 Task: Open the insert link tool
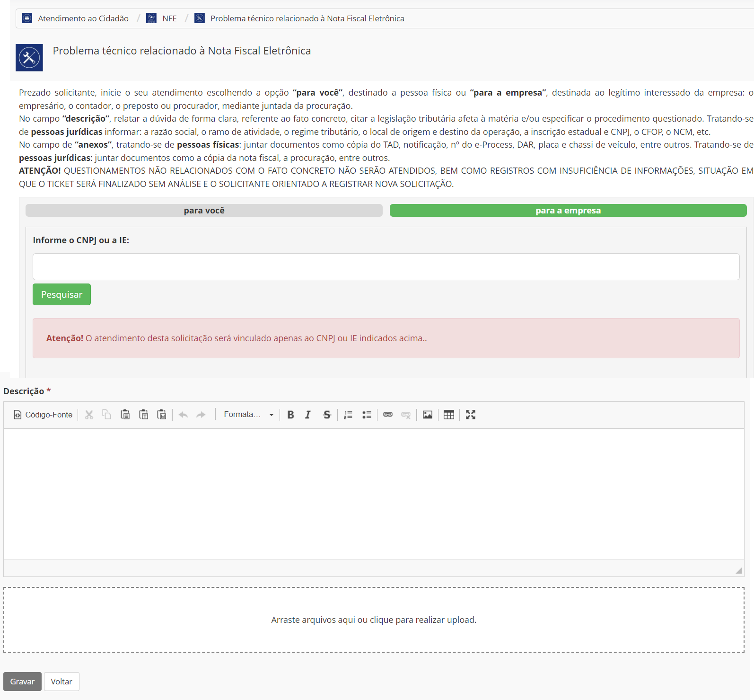point(388,415)
